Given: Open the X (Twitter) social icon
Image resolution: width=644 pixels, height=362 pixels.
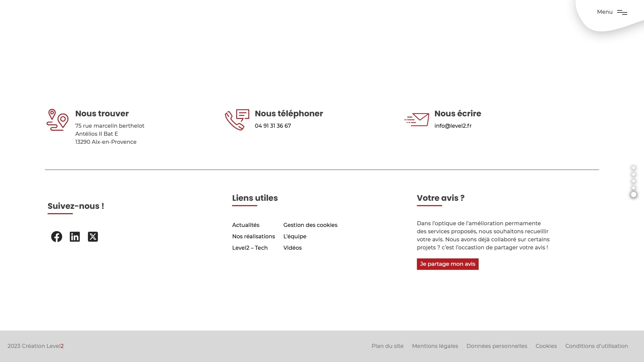Looking at the screenshot, I should (x=93, y=237).
